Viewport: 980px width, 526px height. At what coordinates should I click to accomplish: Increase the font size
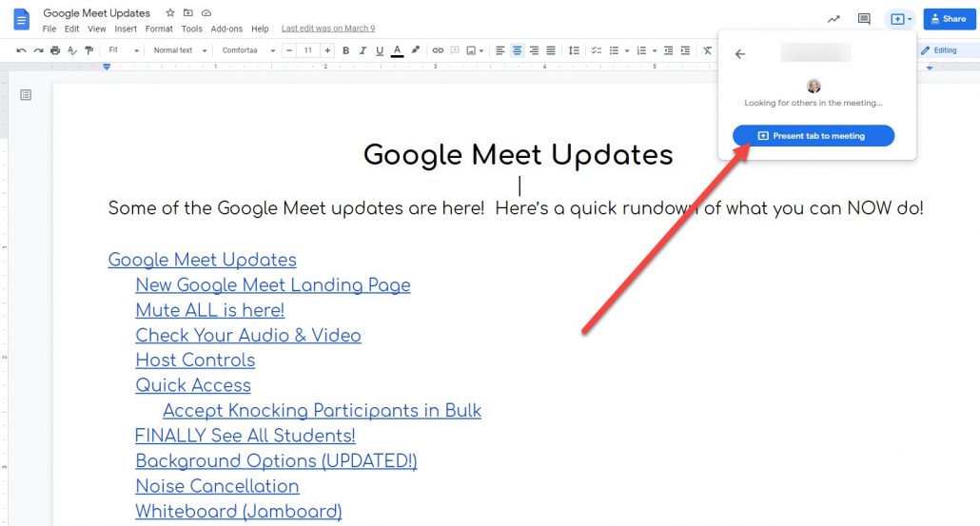pos(327,50)
